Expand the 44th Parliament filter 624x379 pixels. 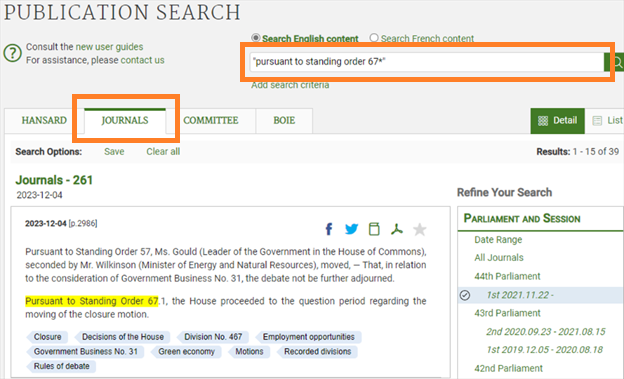coord(507,276)
